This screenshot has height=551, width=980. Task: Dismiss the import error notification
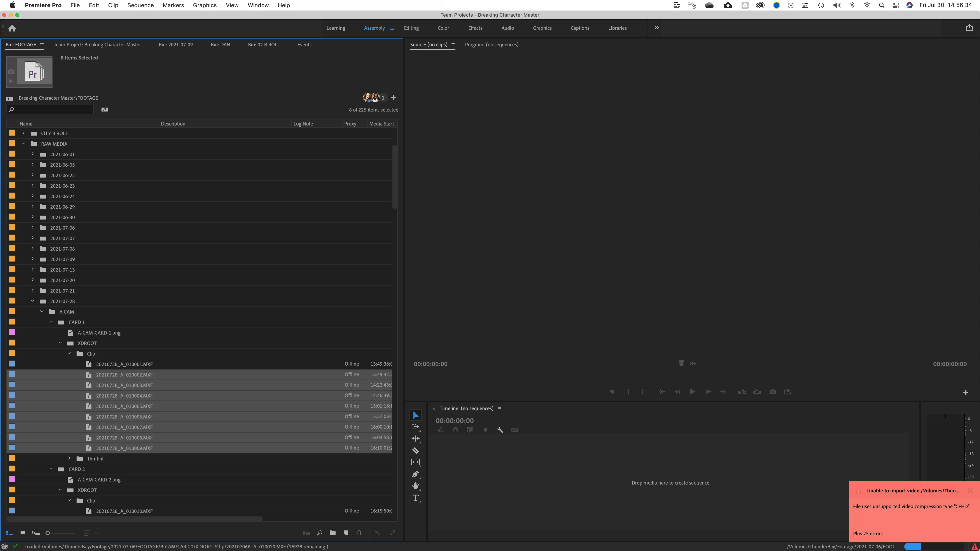[970, 490]
